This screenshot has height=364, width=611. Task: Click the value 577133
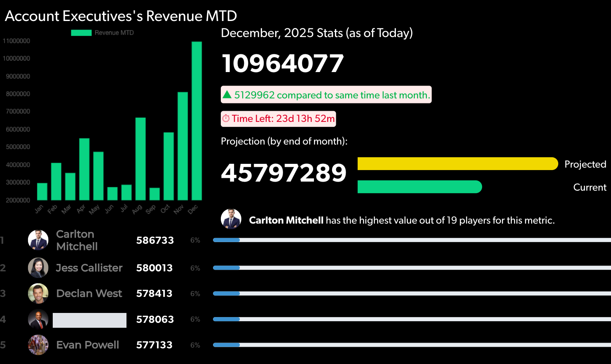155,345
